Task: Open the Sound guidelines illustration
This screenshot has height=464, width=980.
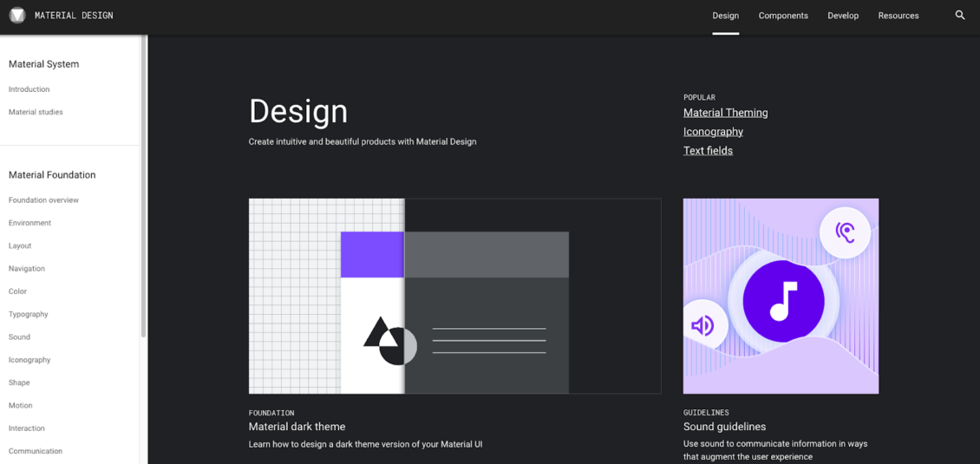Action: pos(781,297)
